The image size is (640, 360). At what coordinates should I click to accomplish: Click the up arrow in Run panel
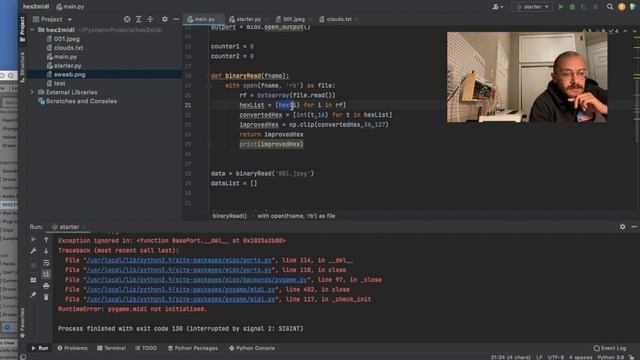coord(46,240)
